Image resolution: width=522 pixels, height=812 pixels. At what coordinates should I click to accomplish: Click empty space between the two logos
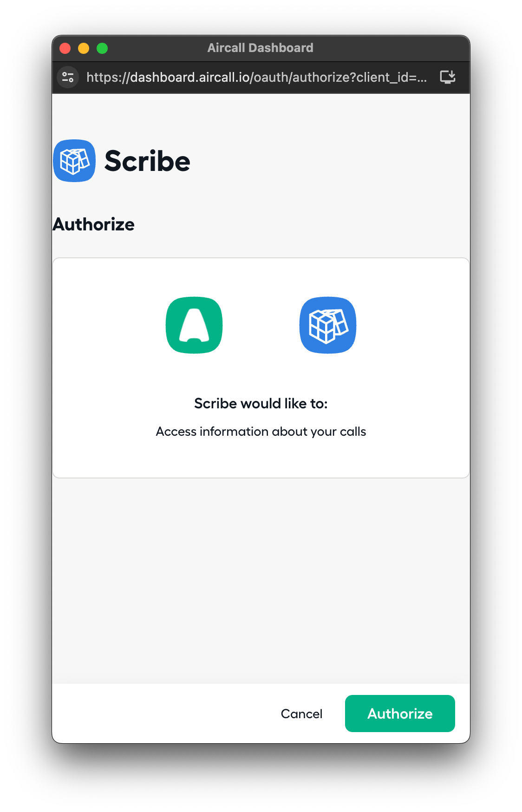coord(261,325)
